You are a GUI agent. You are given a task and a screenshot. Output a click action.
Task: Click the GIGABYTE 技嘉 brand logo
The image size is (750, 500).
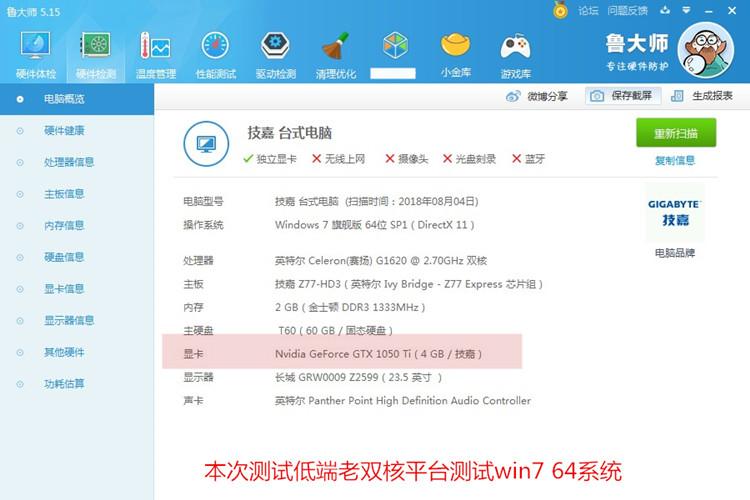tap(675, 212)
